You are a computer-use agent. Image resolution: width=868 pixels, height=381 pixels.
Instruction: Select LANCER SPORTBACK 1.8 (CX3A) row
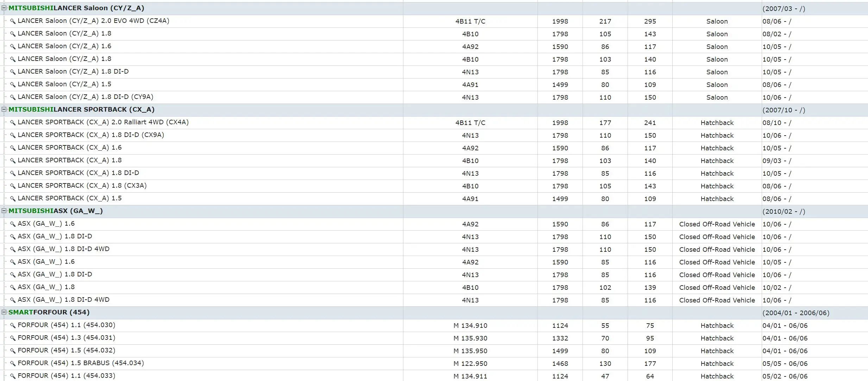coord(434,186)
